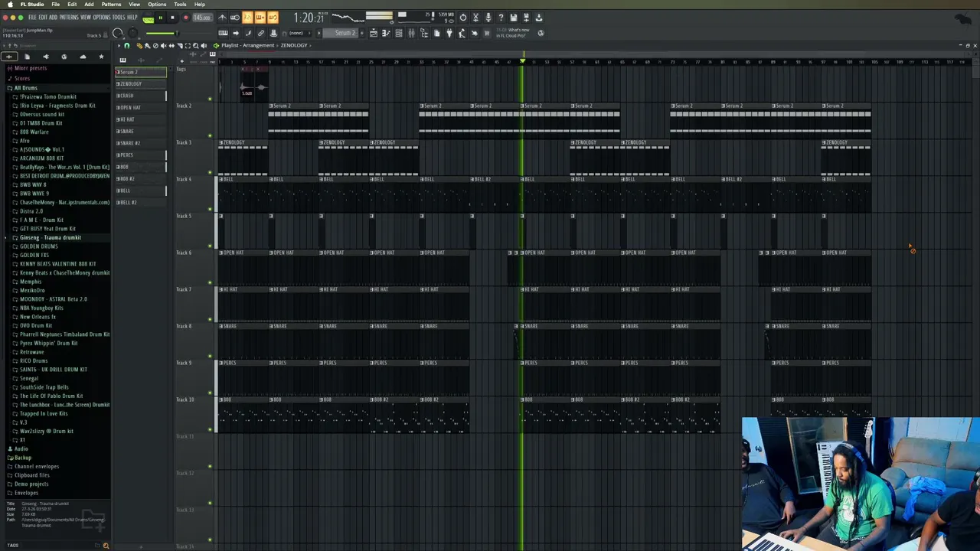Click the red record button
Screen dimensions: 980x551
tap(185, 17)
